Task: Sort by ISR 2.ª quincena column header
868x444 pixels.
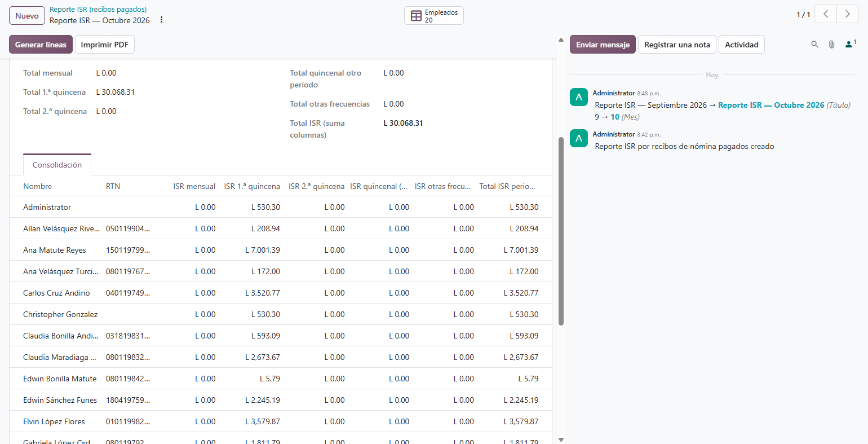Action: (x=316, y=186)
